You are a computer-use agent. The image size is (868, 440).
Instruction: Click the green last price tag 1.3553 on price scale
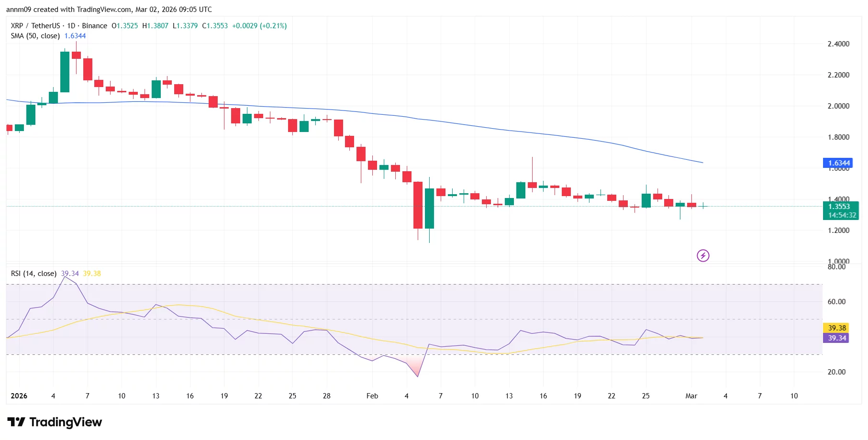coord(840,206)
